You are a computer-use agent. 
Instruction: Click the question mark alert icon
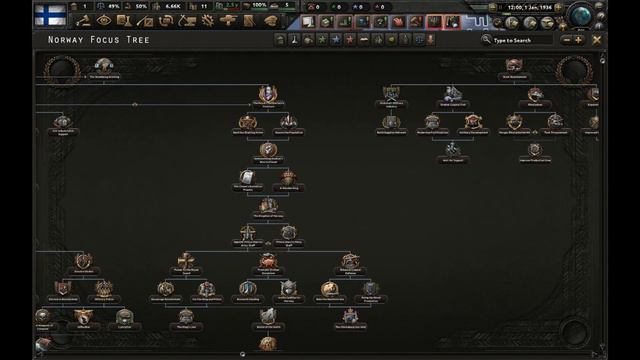point(380,22)
